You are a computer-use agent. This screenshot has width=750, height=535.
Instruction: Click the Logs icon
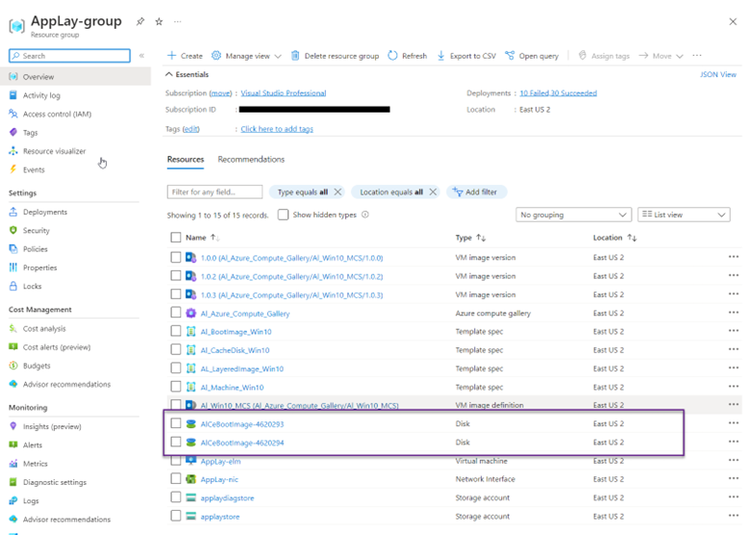click(x=13, y=501)
